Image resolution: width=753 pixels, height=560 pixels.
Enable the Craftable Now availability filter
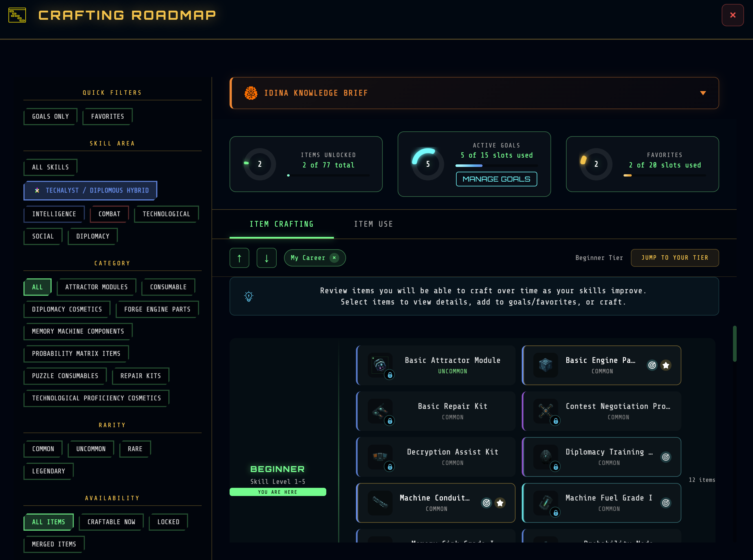pyautogui.click(x=111, y=522)
